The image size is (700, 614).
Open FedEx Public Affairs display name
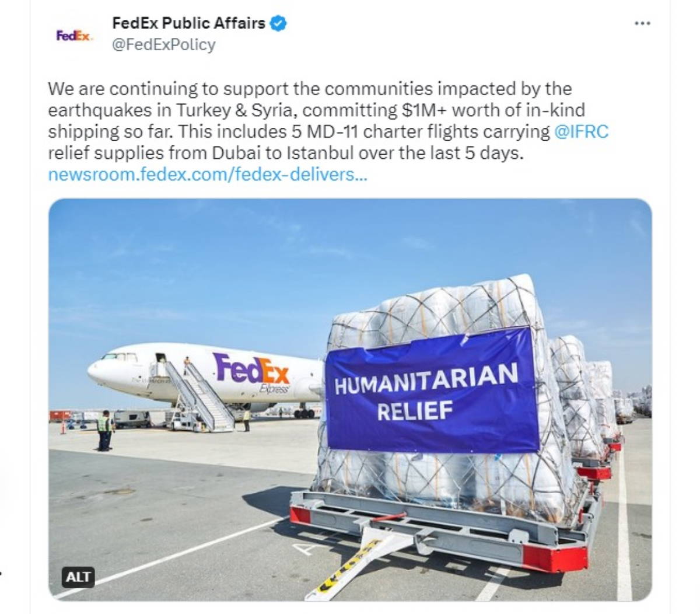188,23
